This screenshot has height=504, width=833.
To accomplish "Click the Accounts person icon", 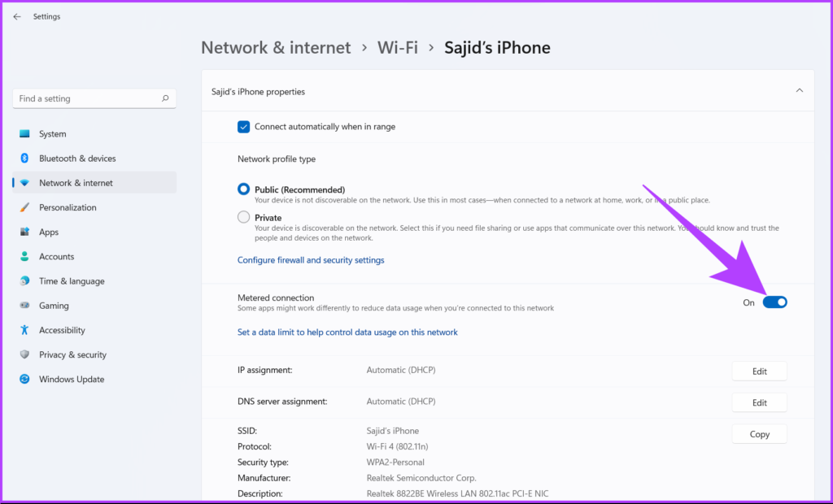I will click(24, 256).
